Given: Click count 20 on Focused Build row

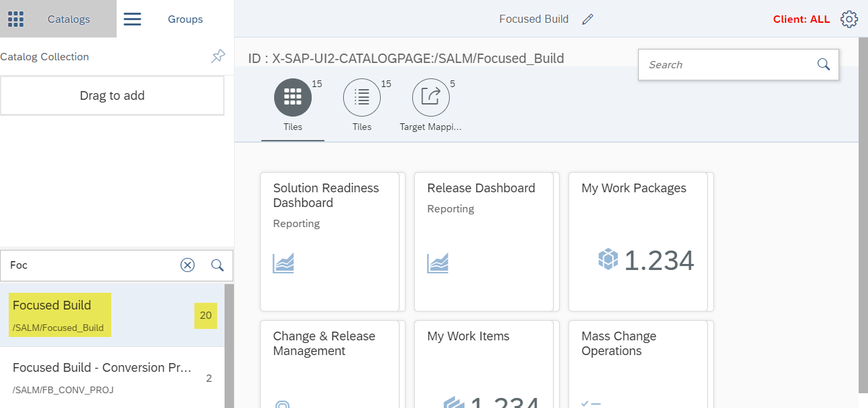Looking at the screenshot, I should pos(206,316).
